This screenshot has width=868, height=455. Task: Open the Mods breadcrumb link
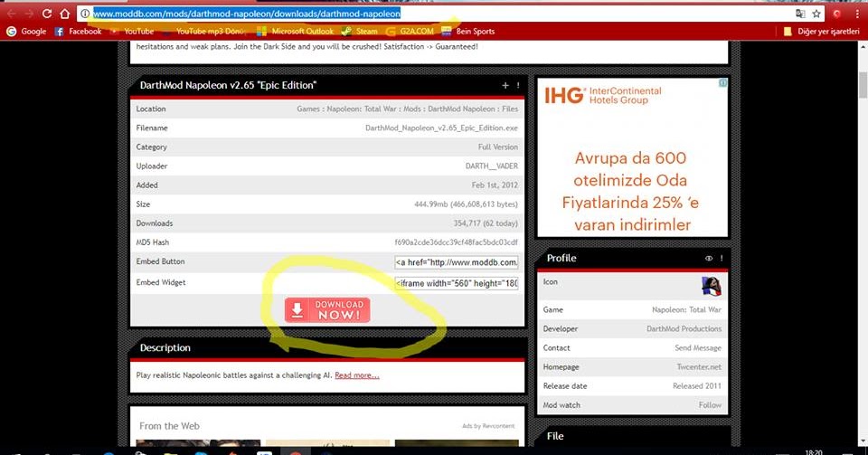click(x=412, y=109)
